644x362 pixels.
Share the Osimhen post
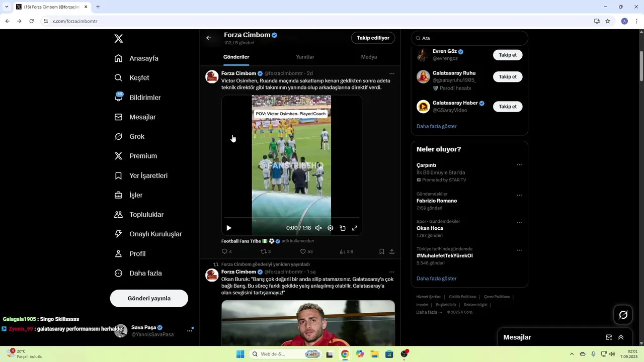coord(392,251)
